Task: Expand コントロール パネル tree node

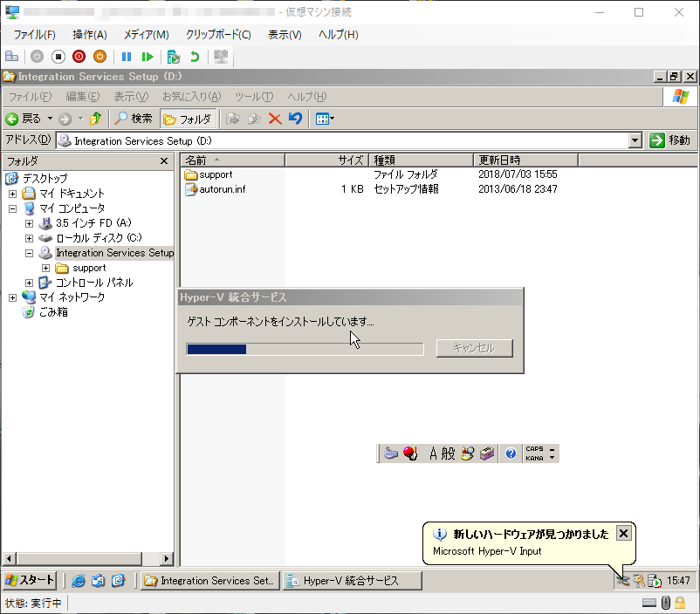Action: coord(29,283)
